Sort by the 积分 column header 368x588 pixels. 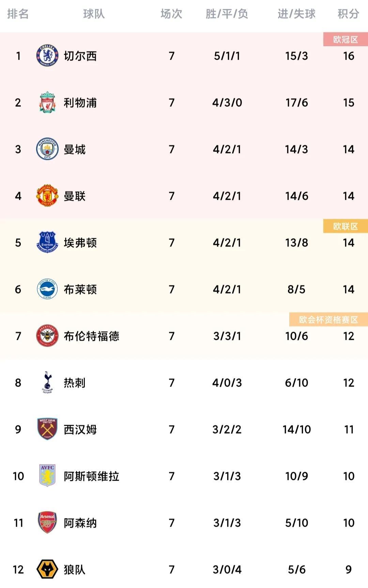coord(348,14)
